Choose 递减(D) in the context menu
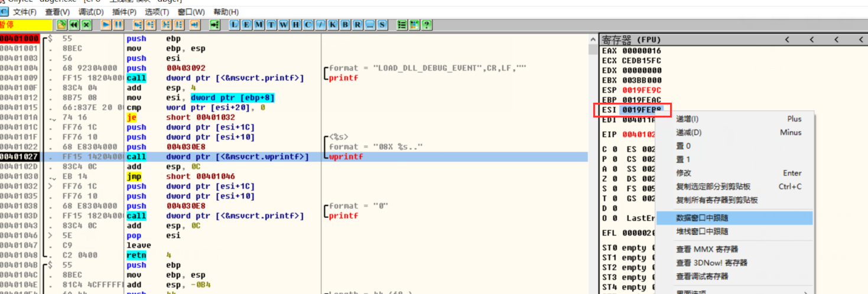The height and width of the screenshot is (294, 868). coord(735,132)
